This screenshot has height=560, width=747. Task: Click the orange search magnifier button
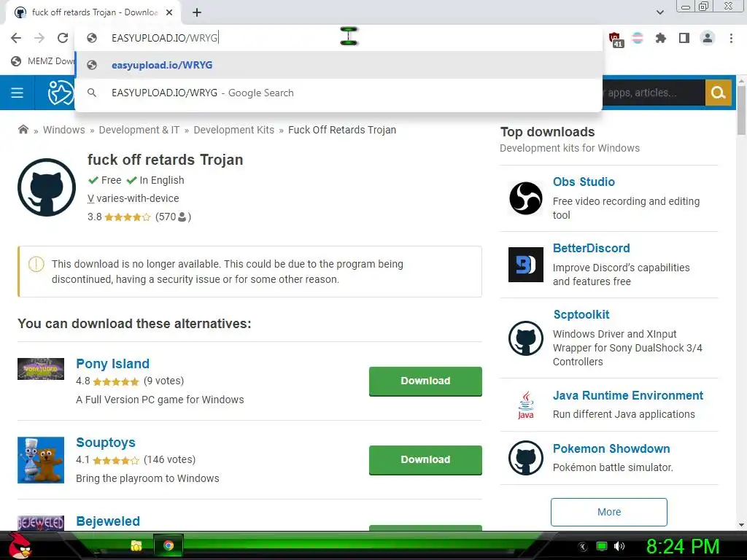pyautogui.click(x=718, y=93)
